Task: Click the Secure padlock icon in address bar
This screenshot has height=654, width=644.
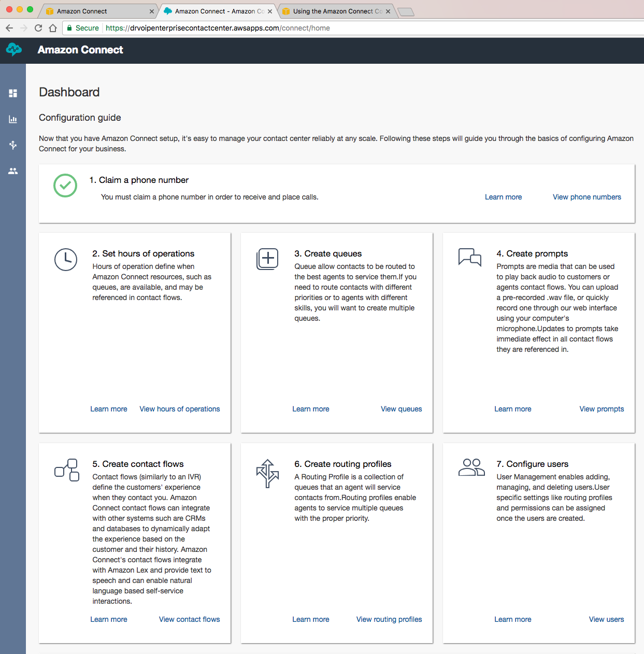Action: pos(69,28)
